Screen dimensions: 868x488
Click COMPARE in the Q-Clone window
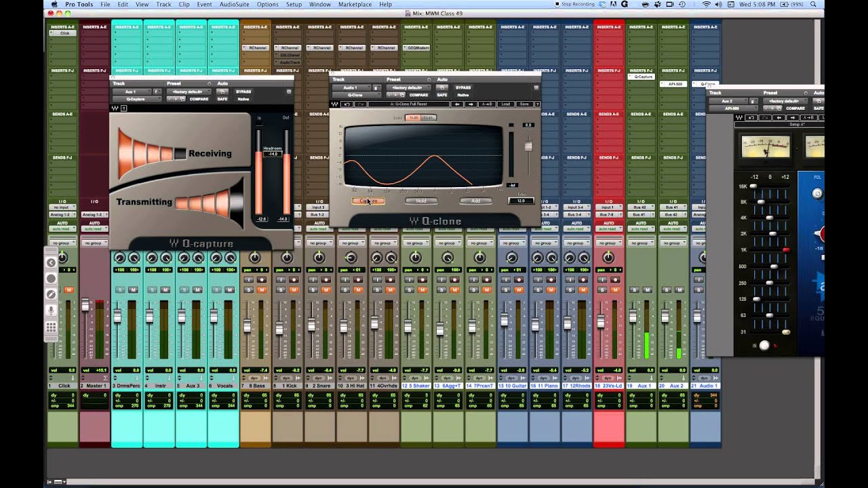point(419,95)
